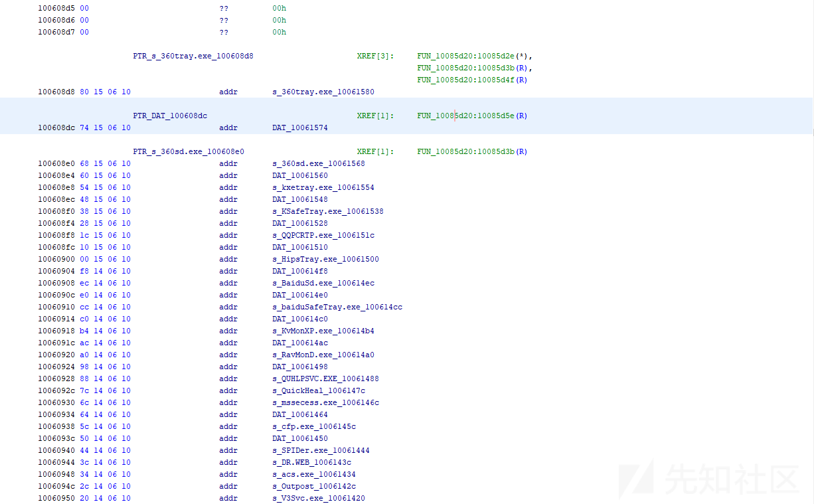Image resolution: width=814 pixels, height=504 pixels.
Task: Follow XREF FUN_10085d20:10085d4f(R)
Action: (472, 80)
